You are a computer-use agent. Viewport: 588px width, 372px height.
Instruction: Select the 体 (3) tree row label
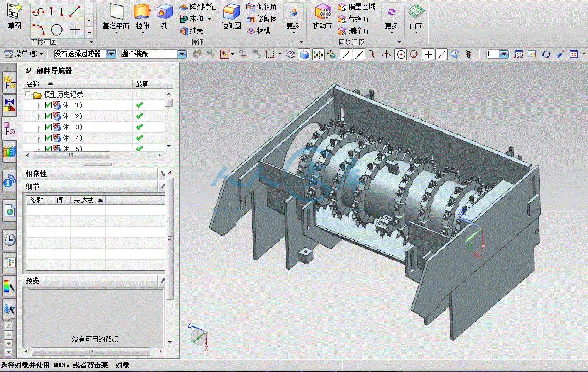[x=72, y=127]
